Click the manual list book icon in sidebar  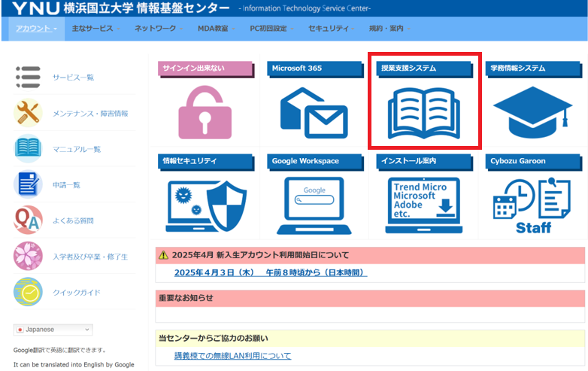pyautogui.click(x=28, y=148)
